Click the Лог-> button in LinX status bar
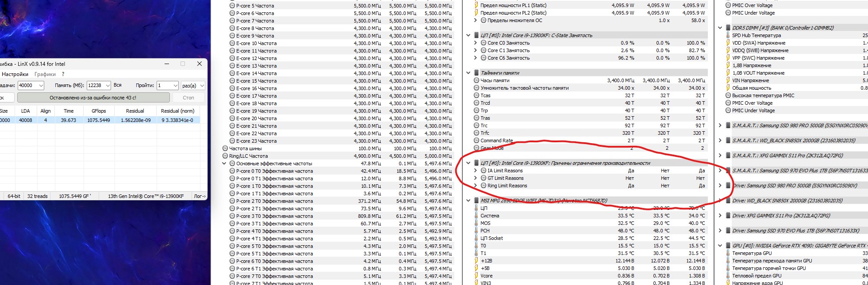 point(200,196)
